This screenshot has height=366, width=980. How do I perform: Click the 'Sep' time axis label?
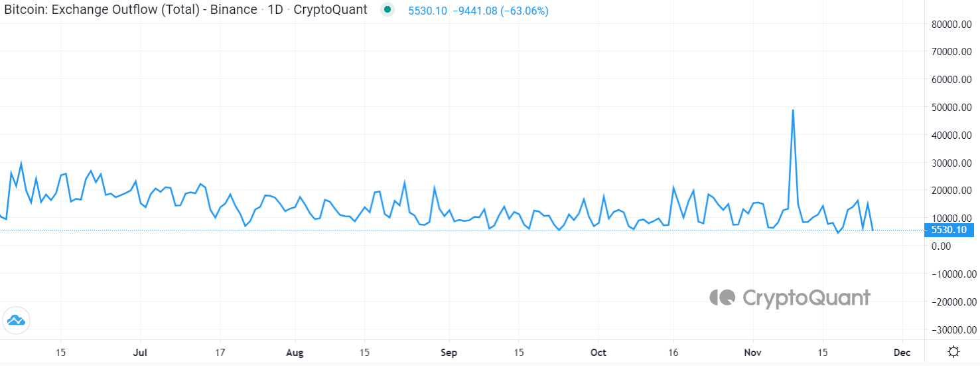coord(449,352)
